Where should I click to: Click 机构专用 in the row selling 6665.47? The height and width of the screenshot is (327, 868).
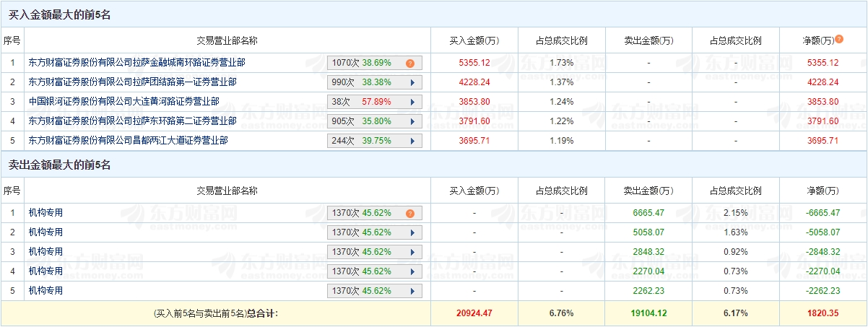point(45,214)
